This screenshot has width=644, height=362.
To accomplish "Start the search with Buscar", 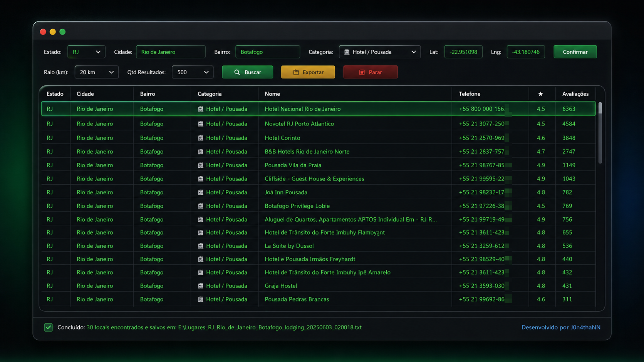I will point(248,72).
